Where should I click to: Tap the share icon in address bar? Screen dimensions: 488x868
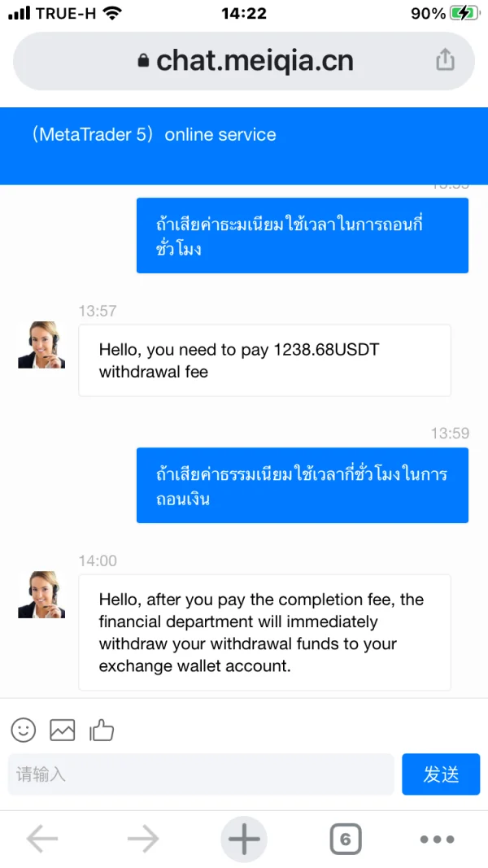(x=445, y=60)
